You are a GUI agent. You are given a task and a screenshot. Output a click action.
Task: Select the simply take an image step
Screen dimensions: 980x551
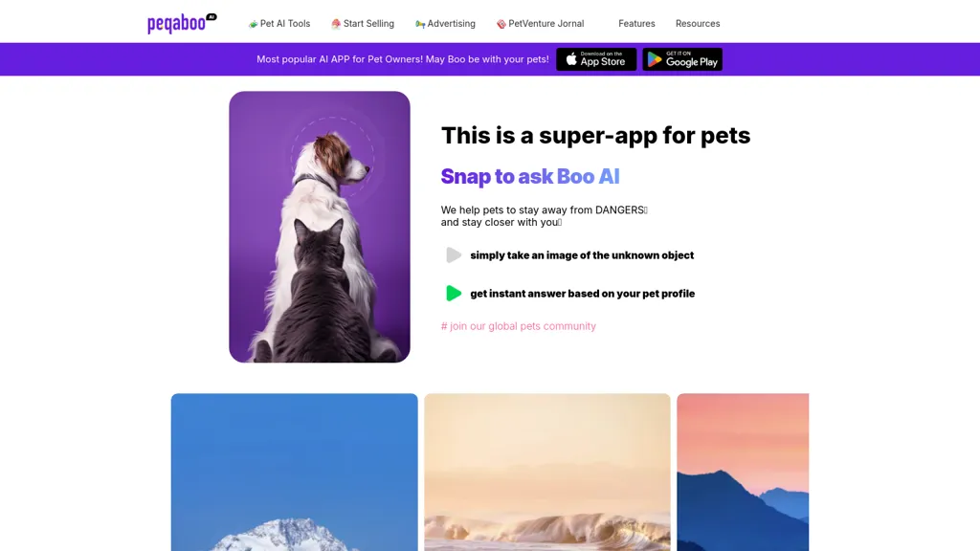tap(582, 254)
